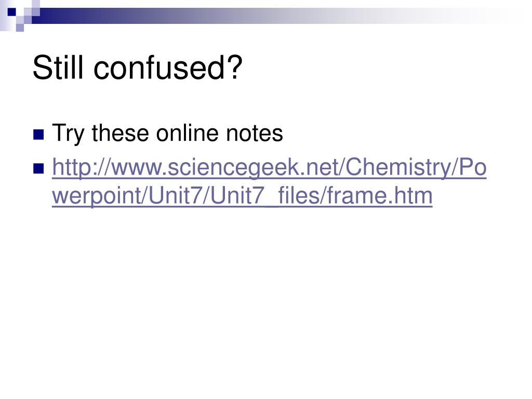532x399 pixels.
Task: Click the word "Try" in the first bullet
Action: [68, 133]
